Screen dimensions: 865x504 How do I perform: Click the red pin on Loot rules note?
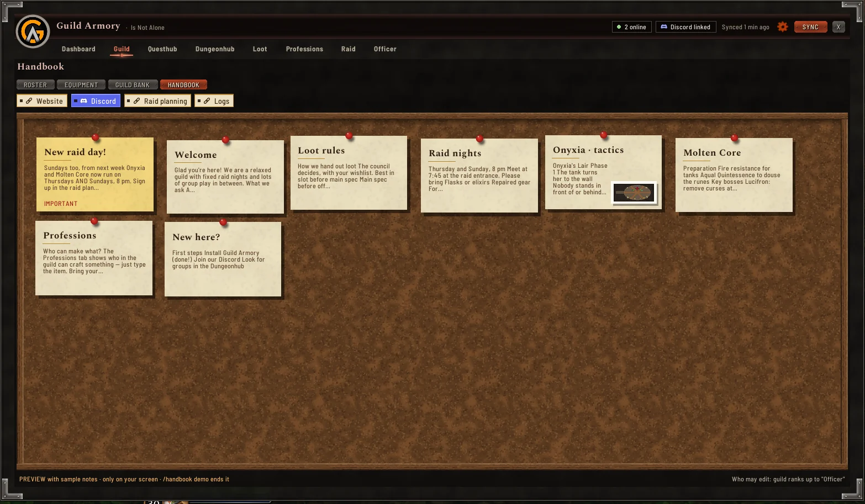click(349, 135)
